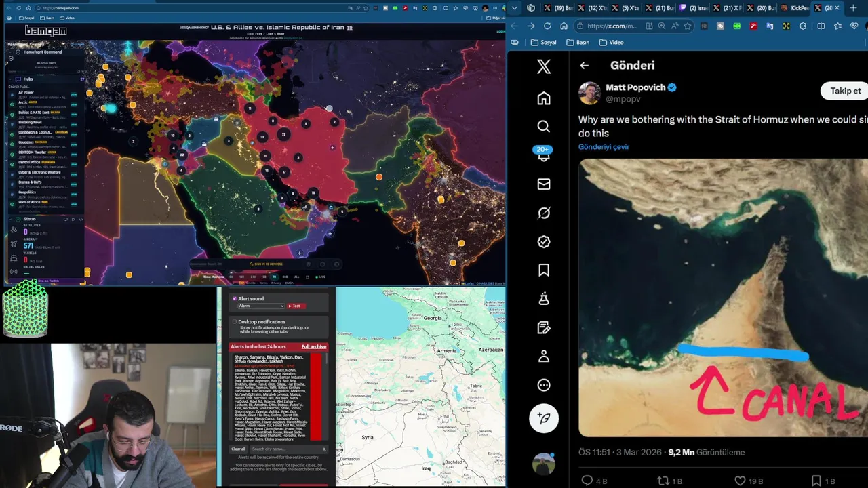Open a new tab with the plus button
Viewport: 868px width, 488px height.
[x=853, y=8]
